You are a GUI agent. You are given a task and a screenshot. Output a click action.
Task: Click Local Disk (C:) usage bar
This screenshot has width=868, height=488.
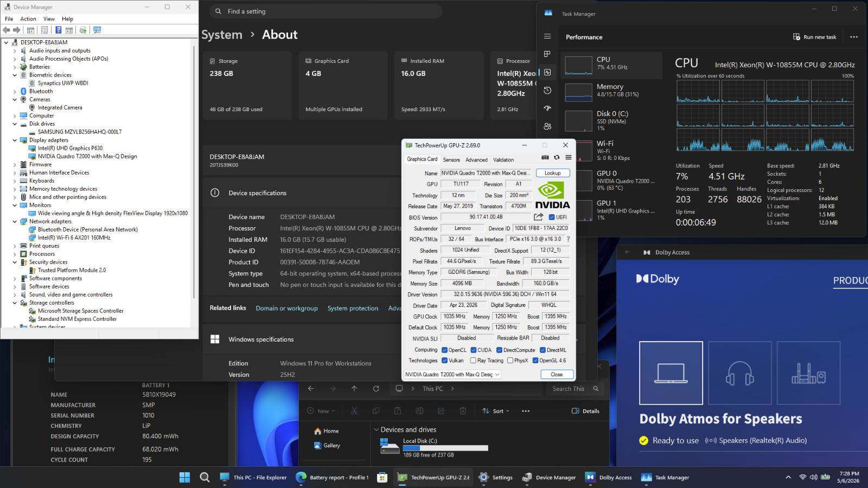coord(445,448)
